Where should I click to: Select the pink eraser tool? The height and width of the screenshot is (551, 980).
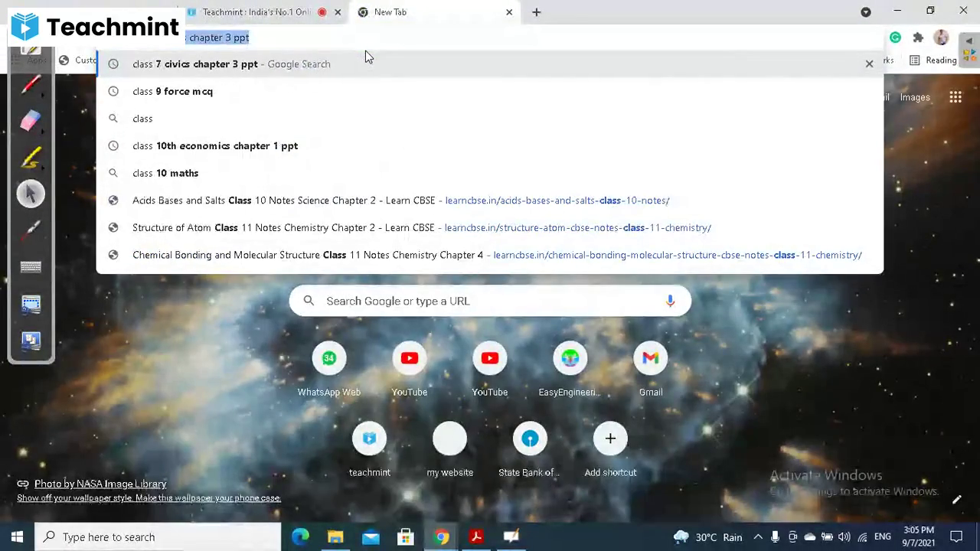point(31,121)
